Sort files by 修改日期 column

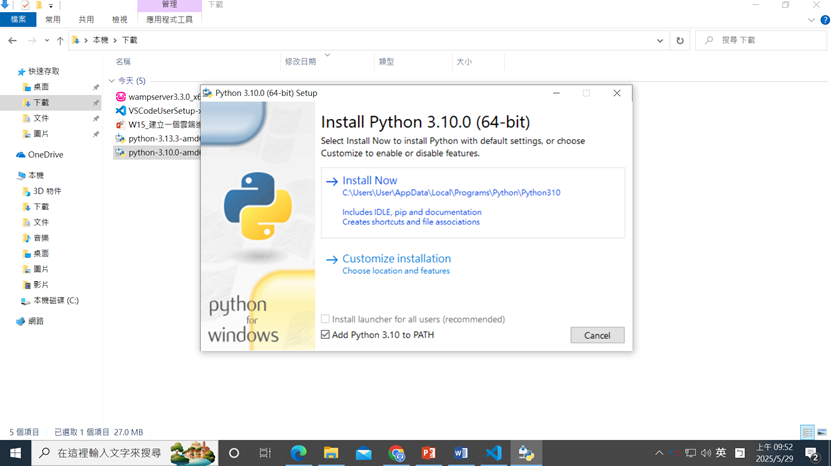[x=300, y=61]
